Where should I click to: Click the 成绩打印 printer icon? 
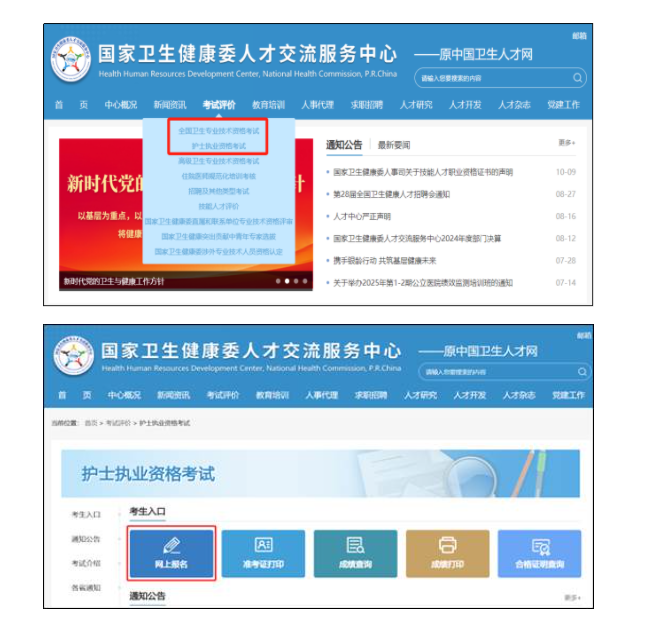pos(447,551)
